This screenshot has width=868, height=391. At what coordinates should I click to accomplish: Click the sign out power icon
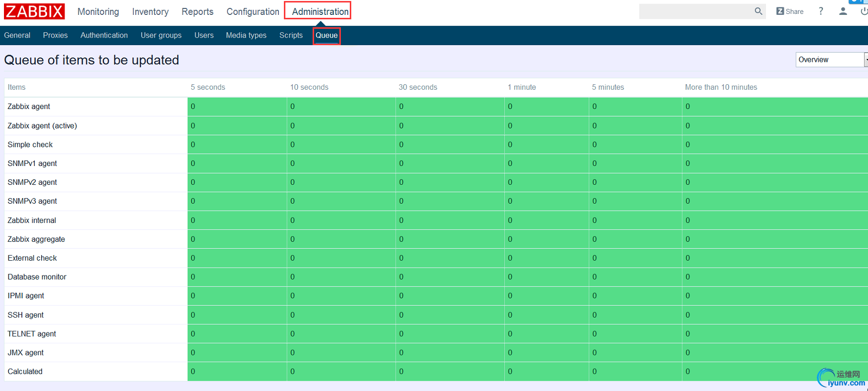[x=864, y=11]
